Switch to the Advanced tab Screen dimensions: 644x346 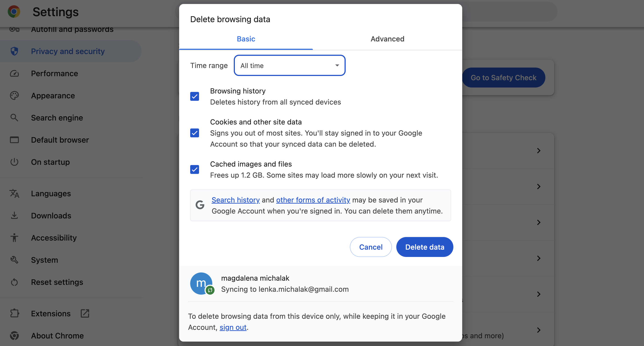[x=387, y=39]
